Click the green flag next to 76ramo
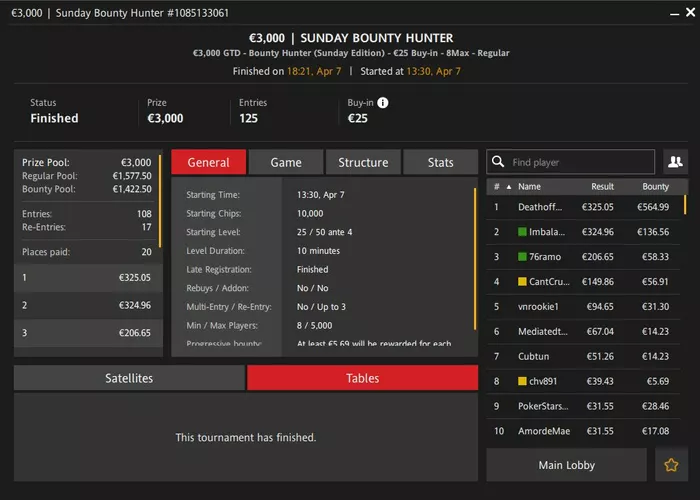The width and height of the screenshot is (700, 500). [522, 257]
